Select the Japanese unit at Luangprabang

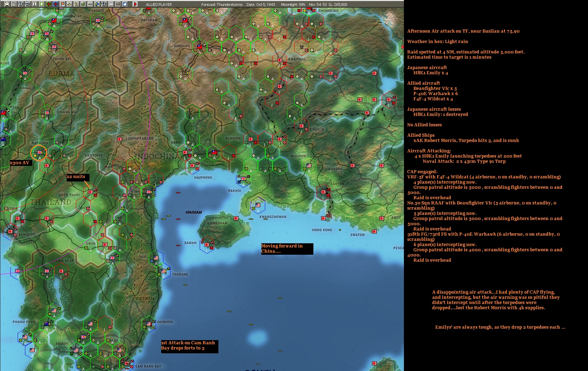click(120, 139)
